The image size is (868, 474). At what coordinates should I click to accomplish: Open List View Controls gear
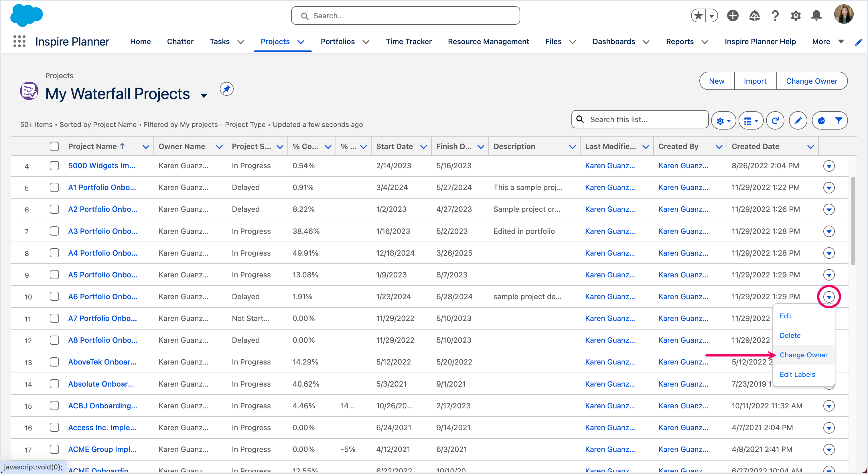[x=723, y=120]
